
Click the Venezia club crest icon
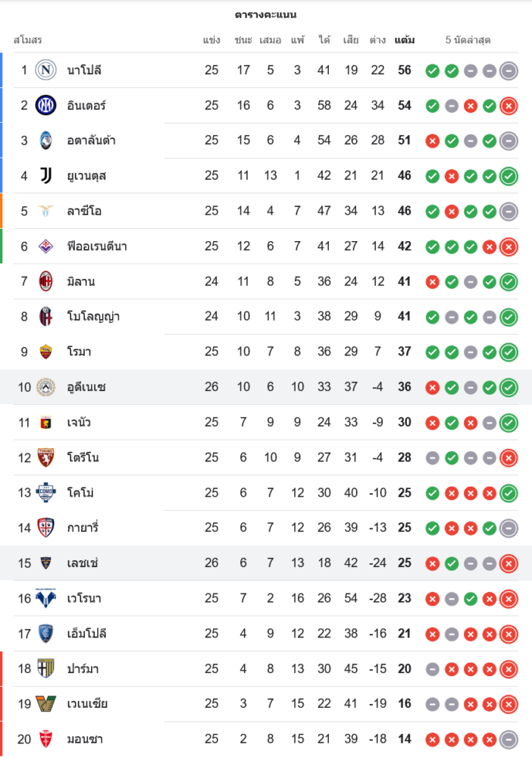(x=46, y=703)
